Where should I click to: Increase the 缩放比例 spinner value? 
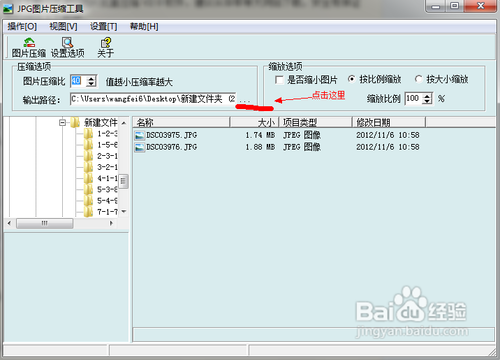(427, 96)
